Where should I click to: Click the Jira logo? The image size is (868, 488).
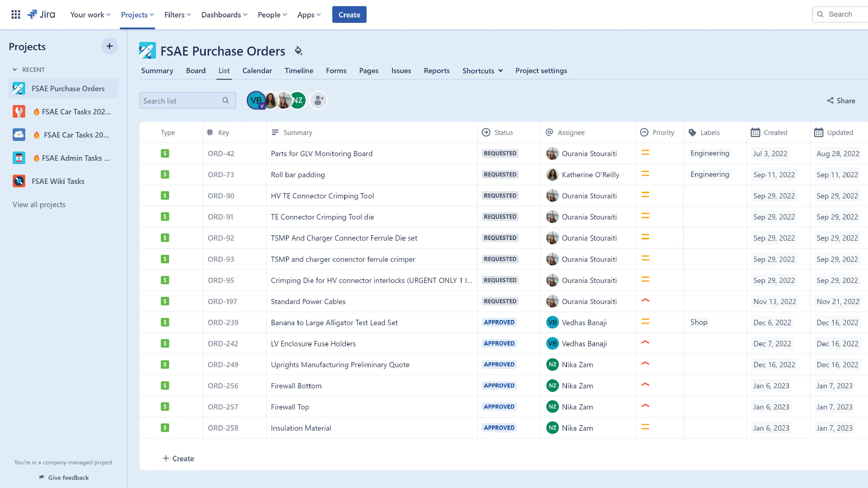41,15
